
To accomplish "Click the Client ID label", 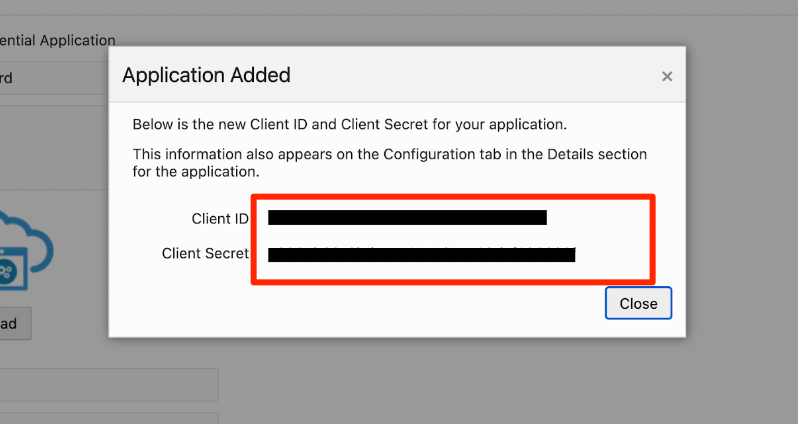I will (219, 218).
